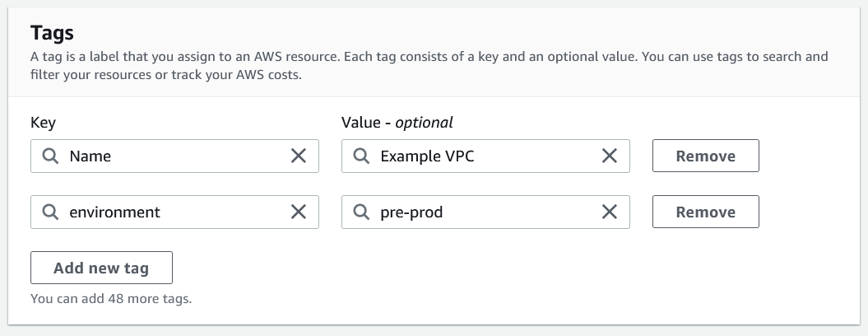This screenshot has height=336, width=868.
Task: Clear the environment key with its X icon
Action: [299, 212]
